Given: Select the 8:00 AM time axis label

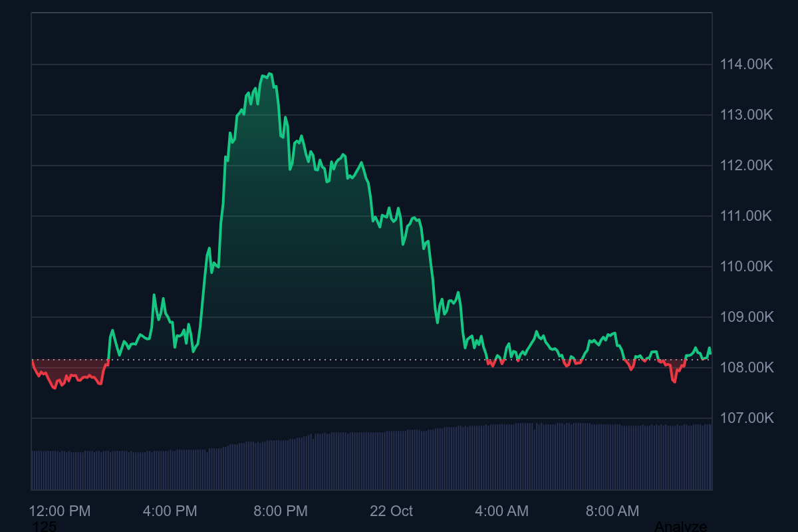Looking at the screenshot, I should (612, 511).
